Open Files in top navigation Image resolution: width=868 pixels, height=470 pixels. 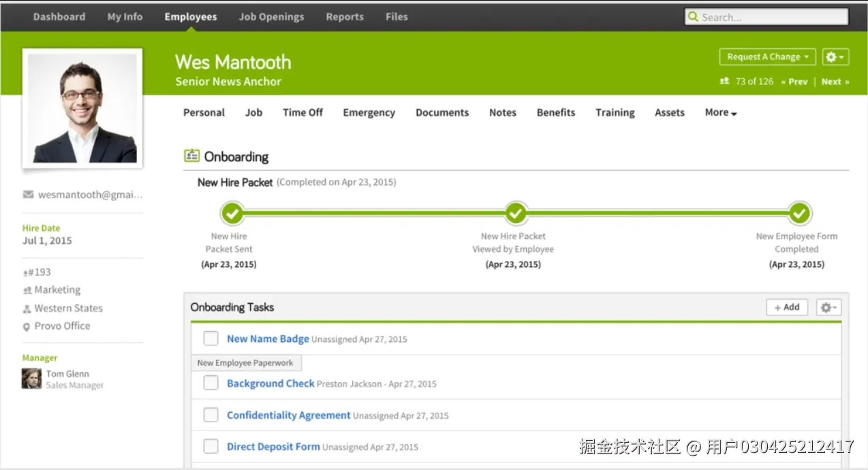click(x=397, y=16)
